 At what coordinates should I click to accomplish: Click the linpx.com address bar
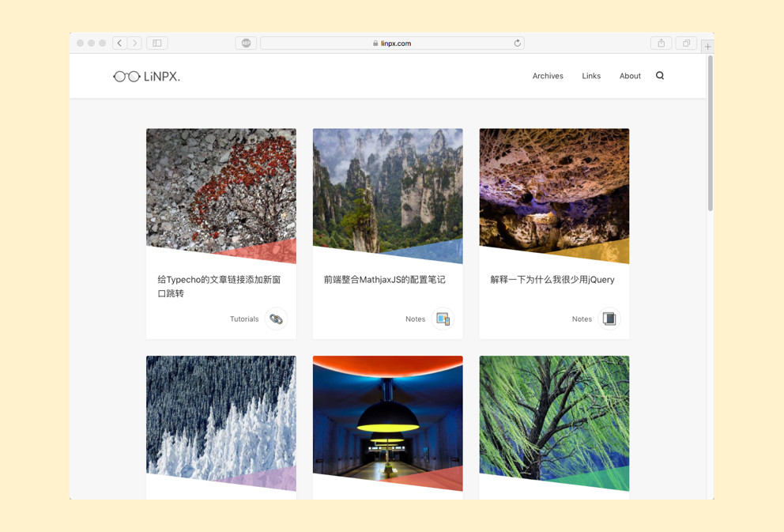[x=393, y=43]
